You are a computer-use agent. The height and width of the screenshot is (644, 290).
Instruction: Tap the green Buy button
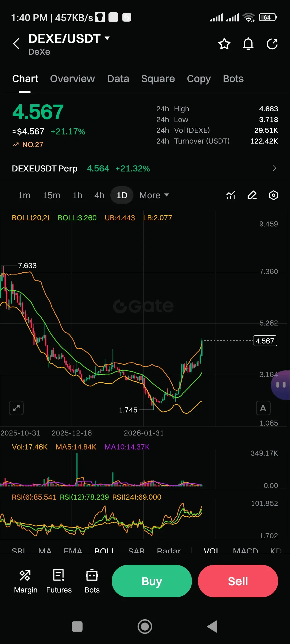[x=152, y=581]
